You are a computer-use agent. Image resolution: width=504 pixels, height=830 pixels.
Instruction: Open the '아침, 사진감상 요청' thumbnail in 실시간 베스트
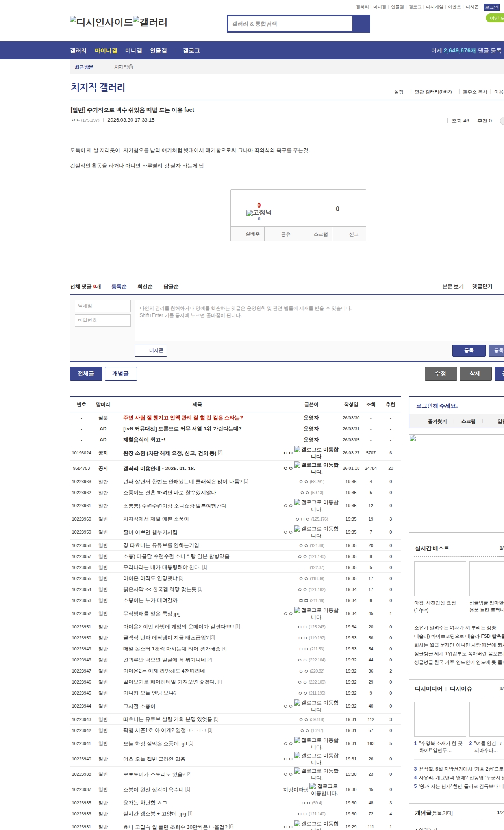[x=440, y=579]
